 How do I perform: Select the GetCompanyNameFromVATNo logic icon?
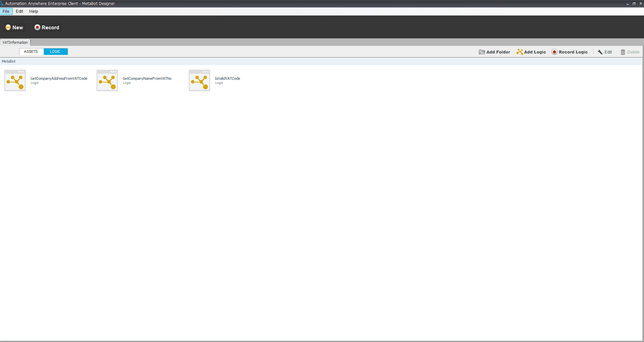[x=107, y=80]
